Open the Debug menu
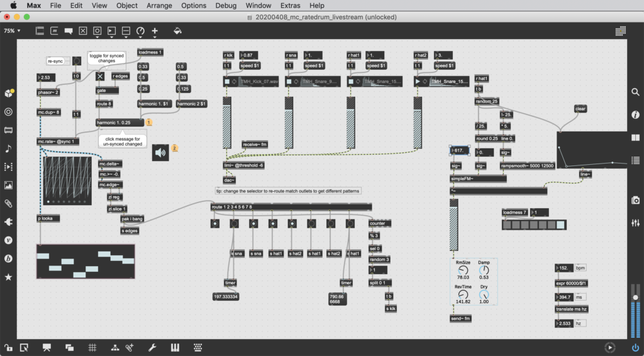 [226, 5]
